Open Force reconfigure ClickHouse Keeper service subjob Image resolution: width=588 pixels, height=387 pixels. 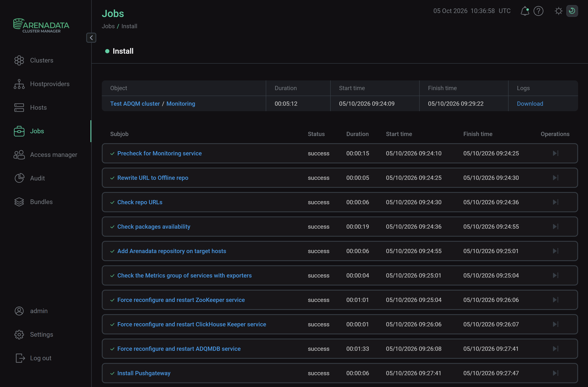(x=192, y=324)
